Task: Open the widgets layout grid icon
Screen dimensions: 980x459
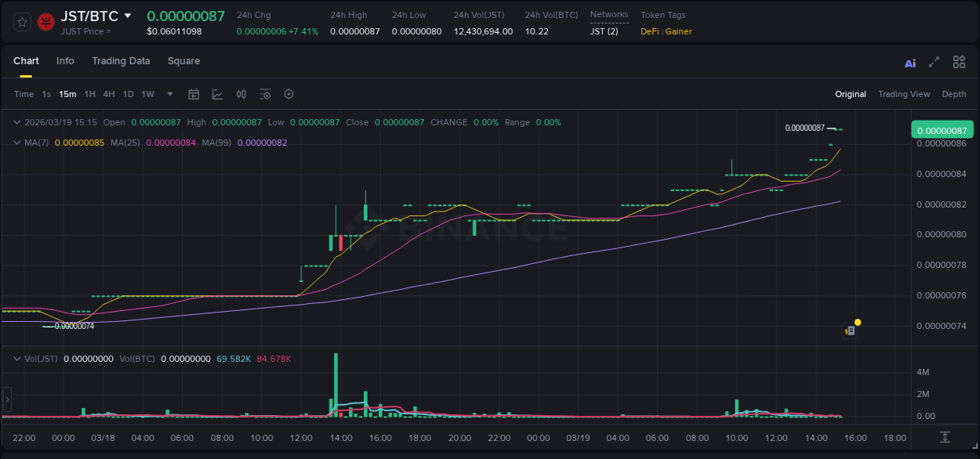Action: (959, 62)
